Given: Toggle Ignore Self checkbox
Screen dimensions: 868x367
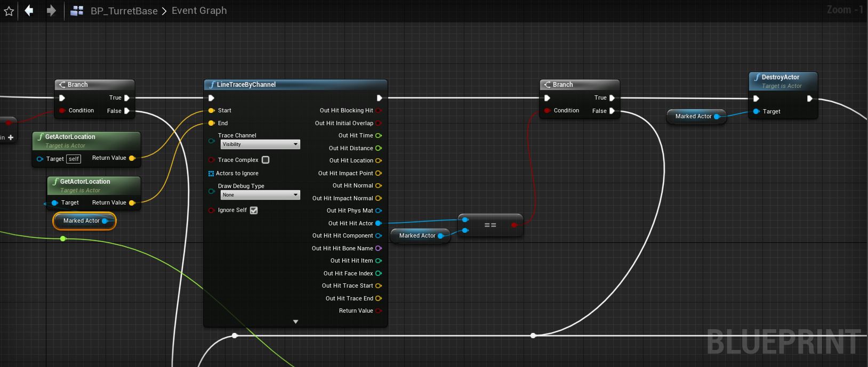Looking at the screenshot, I should click(x=254, y=210).
